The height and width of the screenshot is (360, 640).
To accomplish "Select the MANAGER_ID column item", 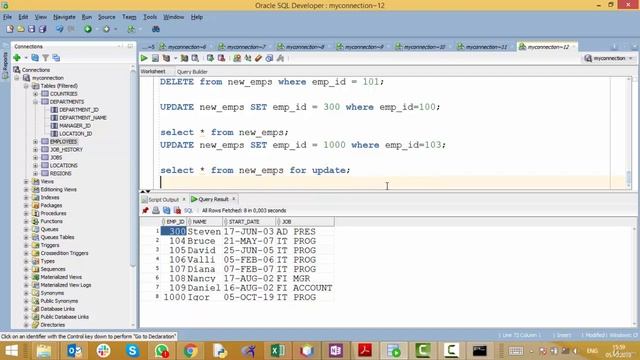I will click(75, 126).
